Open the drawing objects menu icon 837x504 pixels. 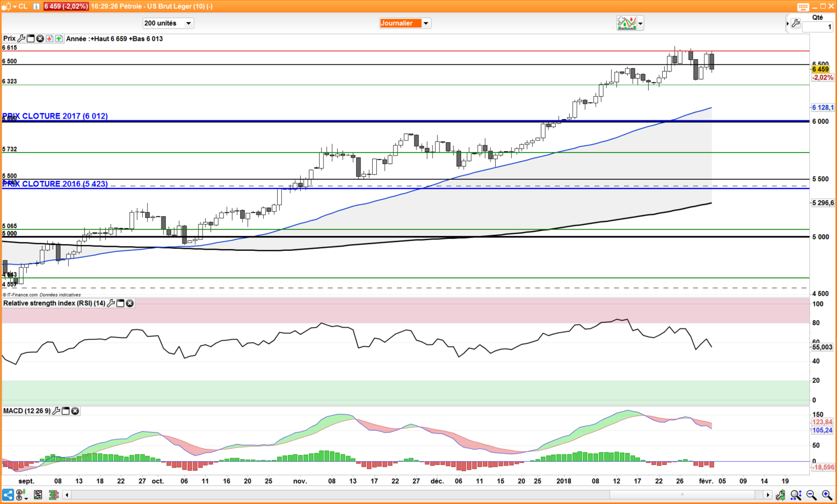pyautogui.click(x=22, y=495)
